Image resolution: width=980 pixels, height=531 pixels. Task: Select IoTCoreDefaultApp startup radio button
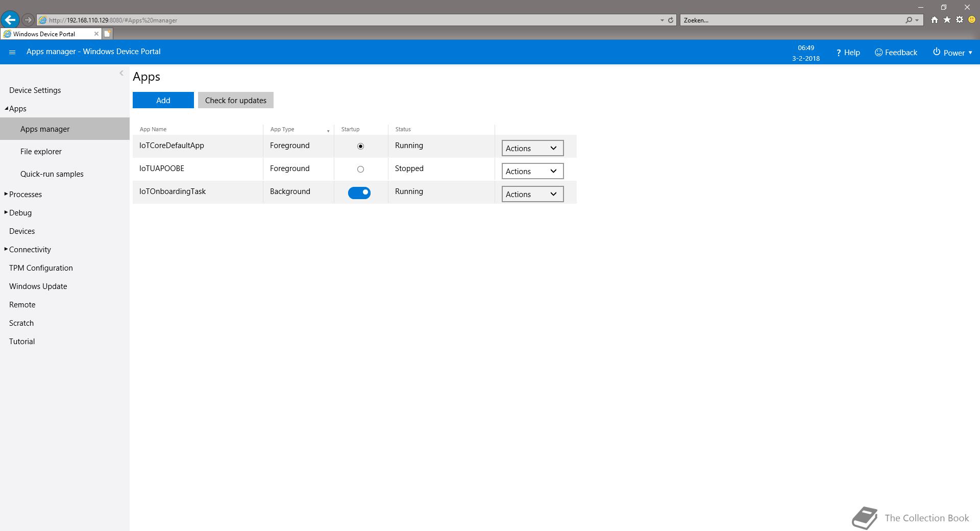360,146
